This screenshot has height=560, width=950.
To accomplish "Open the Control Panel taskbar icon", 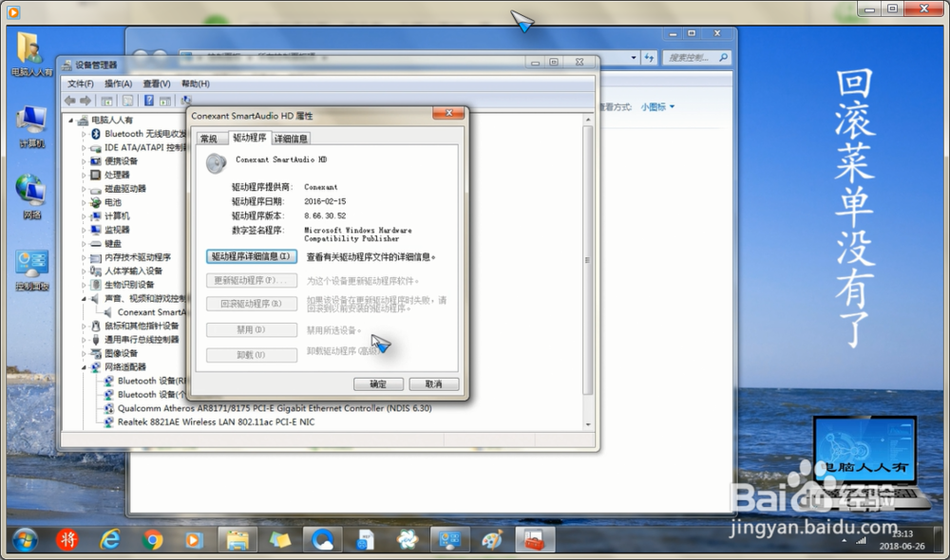I will pos(449,539).
